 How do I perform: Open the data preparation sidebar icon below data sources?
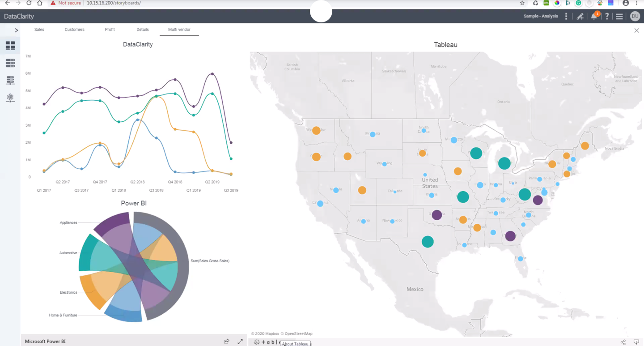point(10,80)
